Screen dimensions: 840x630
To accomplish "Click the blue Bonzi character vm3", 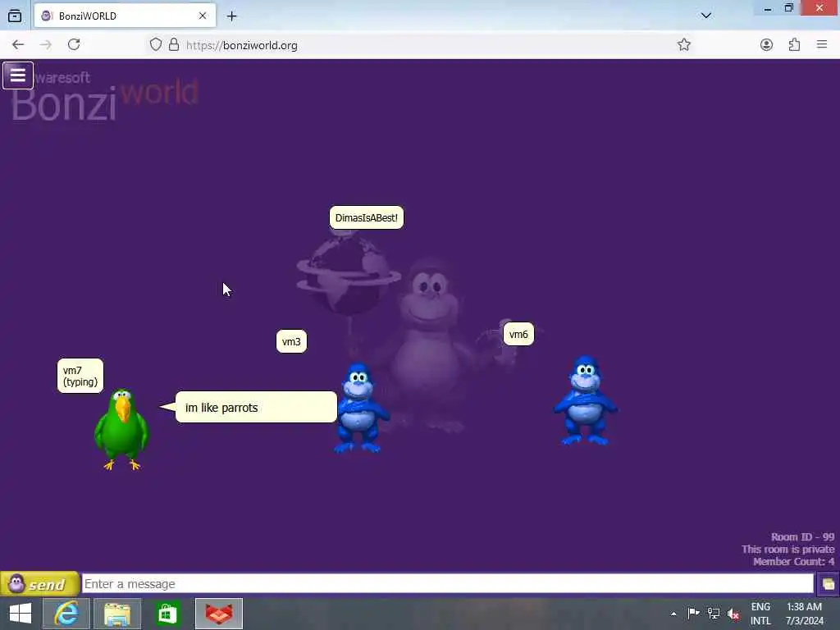I will coord(361,409).
